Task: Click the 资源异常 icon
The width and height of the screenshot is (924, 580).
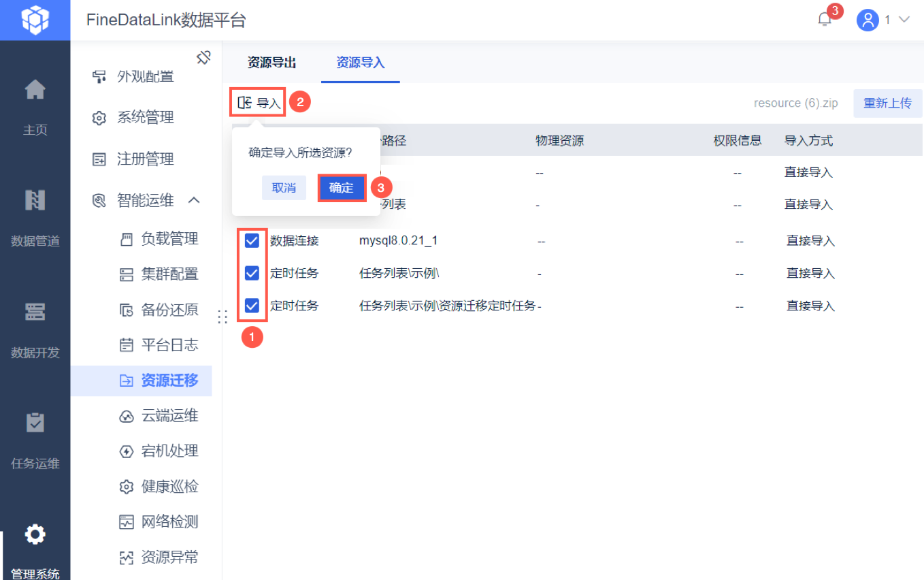Action: tap(127, 558)
